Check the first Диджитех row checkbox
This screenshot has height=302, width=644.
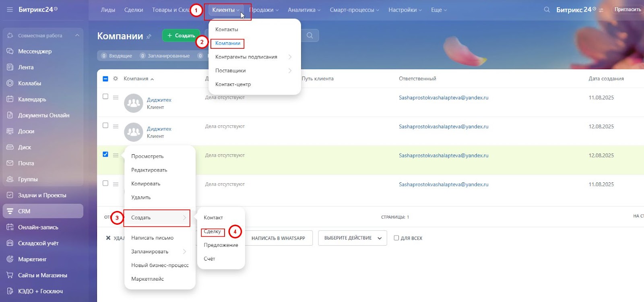pyautogui.click(x=105, y=97)
